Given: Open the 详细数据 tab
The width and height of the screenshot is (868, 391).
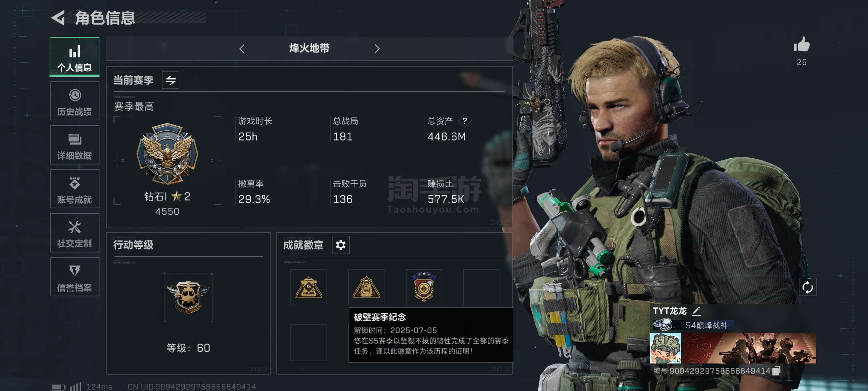Looking at the screenshot, I should (x=75, y=145).
